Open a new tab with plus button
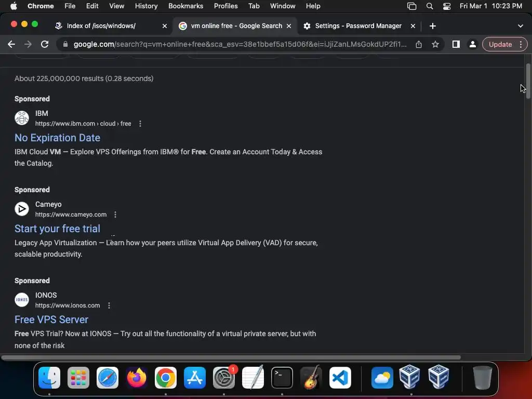 pos(433,26)
